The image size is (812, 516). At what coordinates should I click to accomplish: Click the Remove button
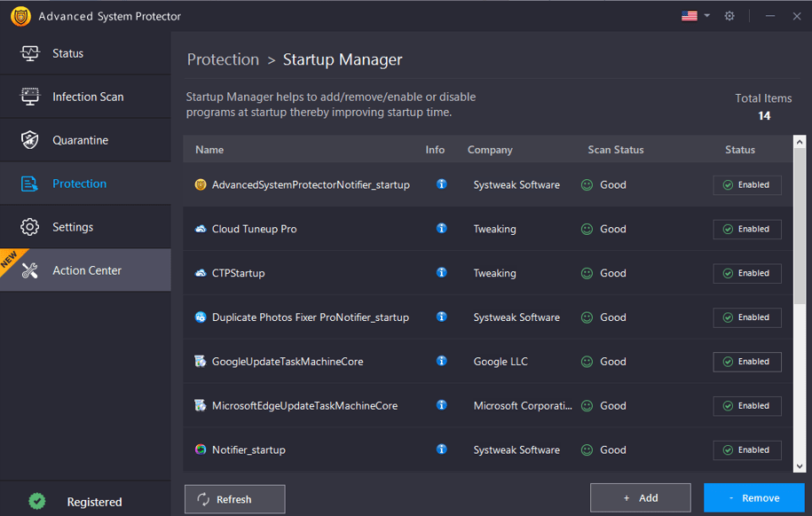pos(753,498)
